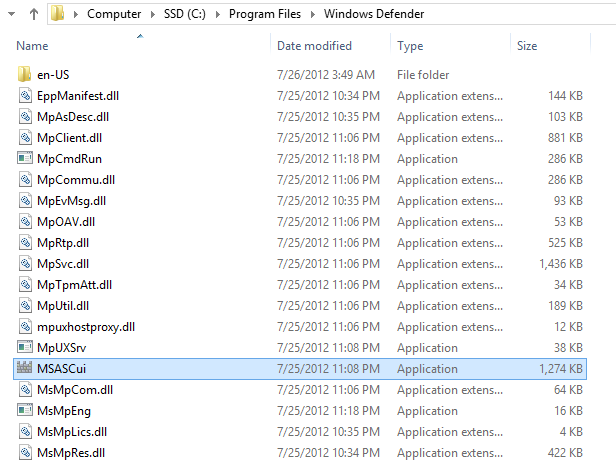Screen dimensions: 616x469
Task: Click the MpEvMsg.dll file icon
Action: (25, 200)
